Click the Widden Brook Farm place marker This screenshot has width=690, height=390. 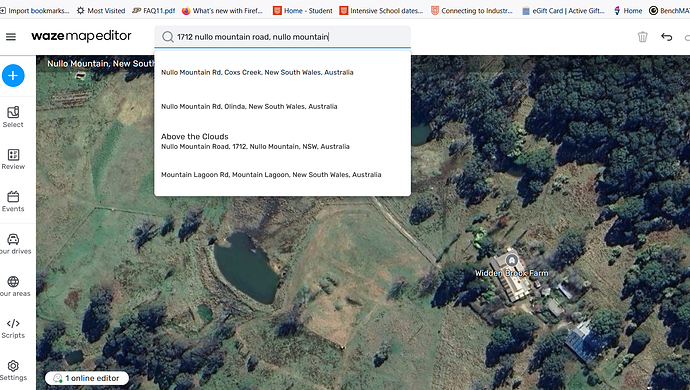(511, 260)
